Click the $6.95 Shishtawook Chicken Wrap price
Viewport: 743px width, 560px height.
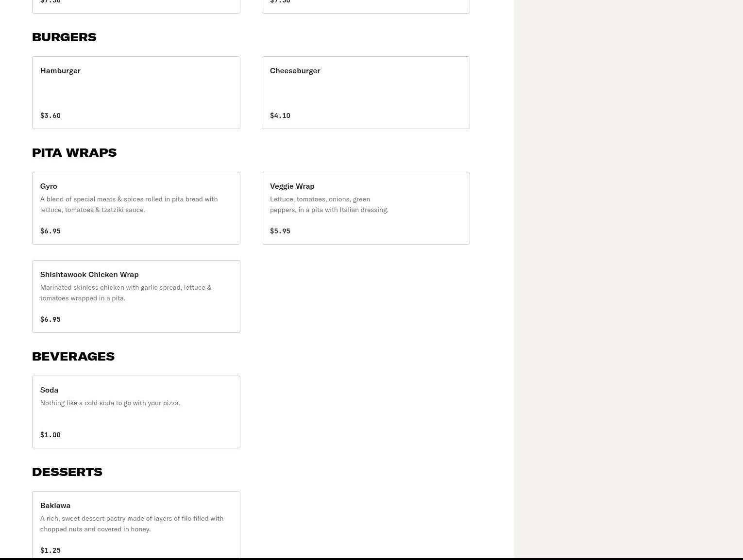click(51, 319)
